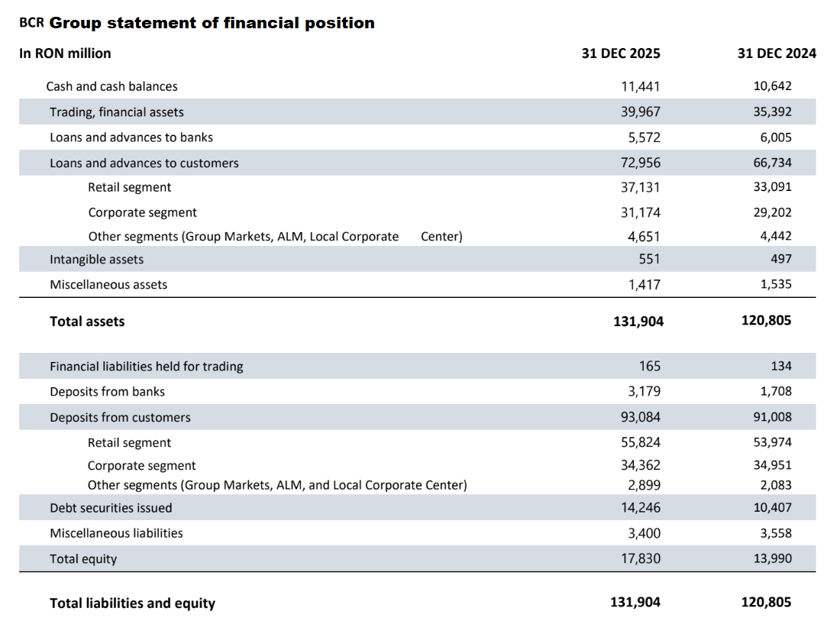This screenshot has width=840, height=634.
Task: Click 'Retail segment' under loans to customers
Action: [x=130, y=187]
